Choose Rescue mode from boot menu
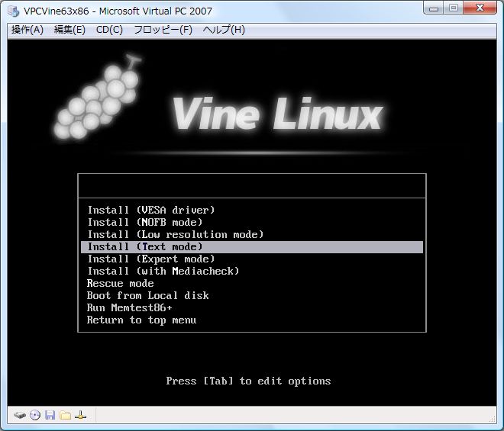The image size is (504, 431). click(252, 283)
